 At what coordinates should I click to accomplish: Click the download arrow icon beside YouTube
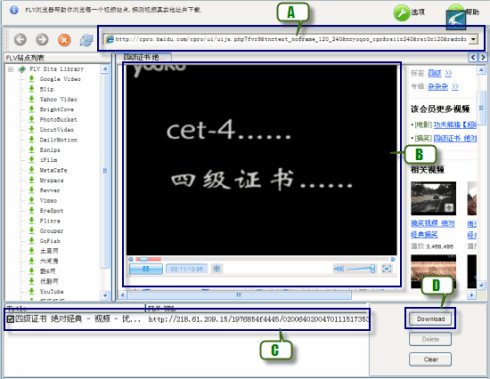(32, 291)
